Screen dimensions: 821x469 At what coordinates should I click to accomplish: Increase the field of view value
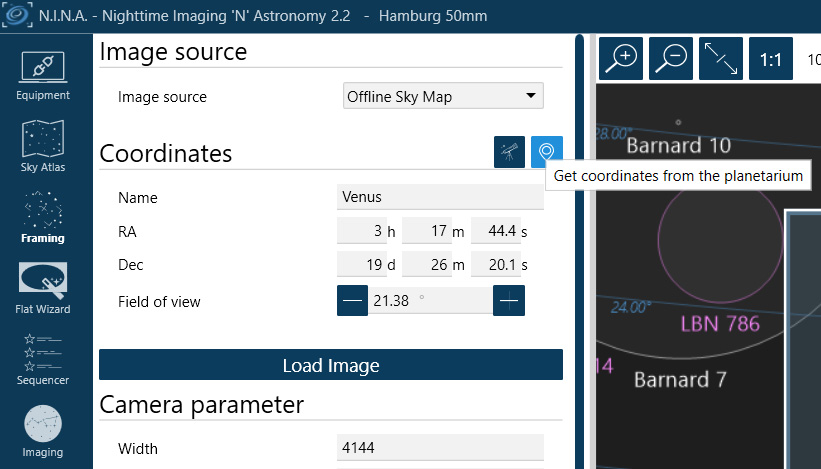click(509, 301)
